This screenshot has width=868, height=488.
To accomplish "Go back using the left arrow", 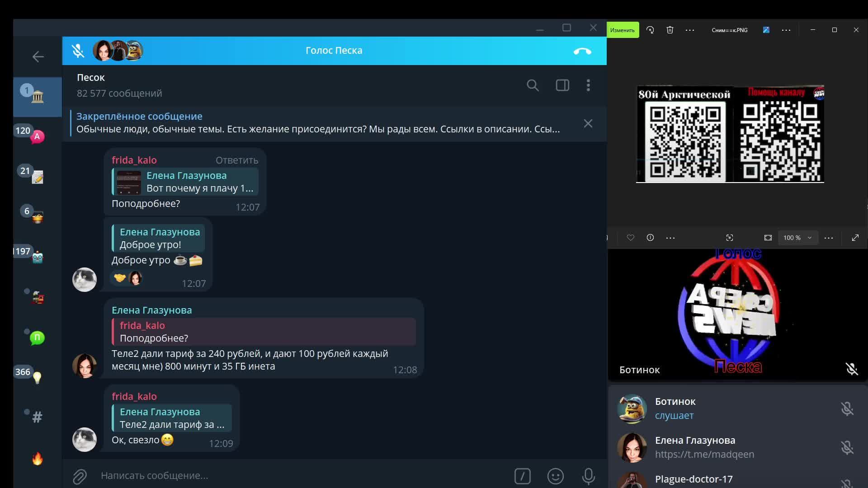I will tap(38, 56).
